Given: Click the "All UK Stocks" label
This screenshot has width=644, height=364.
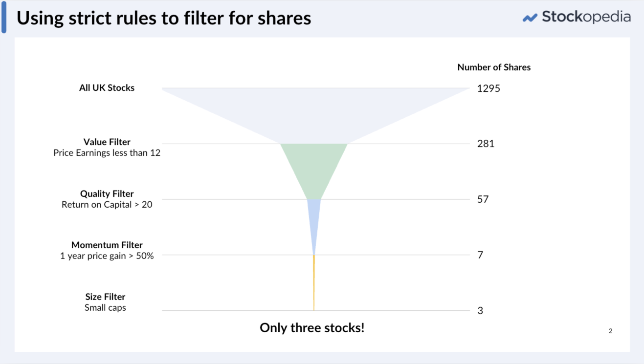Looking at the screenshot, I should pos(107,88).
